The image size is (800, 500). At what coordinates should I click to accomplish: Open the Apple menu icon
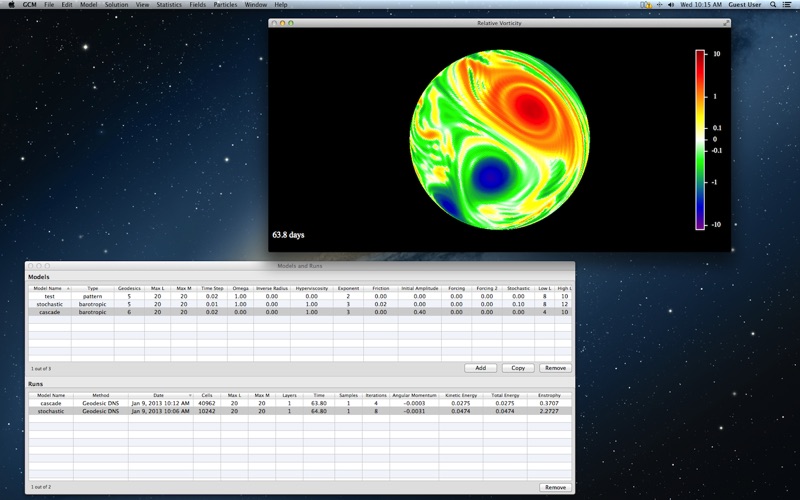pyautogui.click(x=11, y=5)
